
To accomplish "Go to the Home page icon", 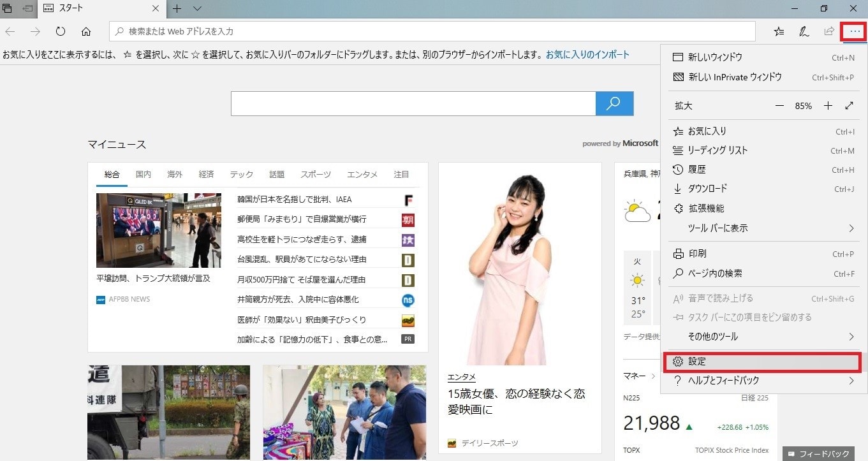I will [86, 31].
